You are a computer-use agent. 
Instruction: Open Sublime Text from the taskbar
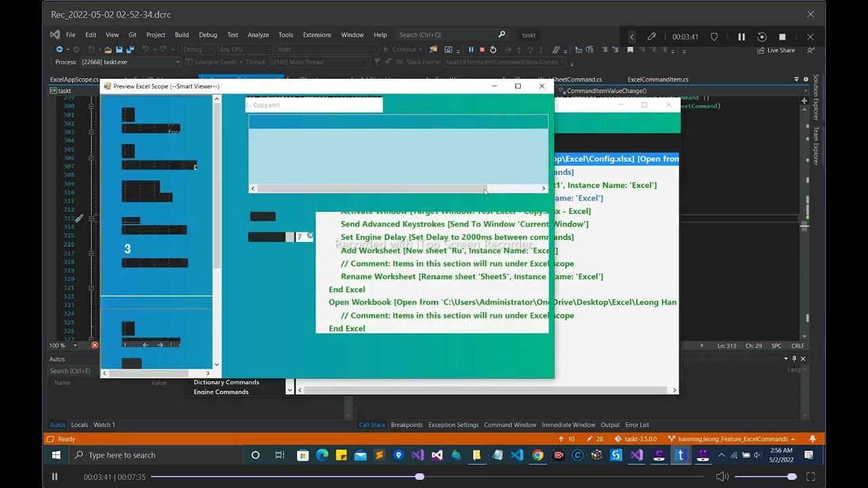pos(380,455)
